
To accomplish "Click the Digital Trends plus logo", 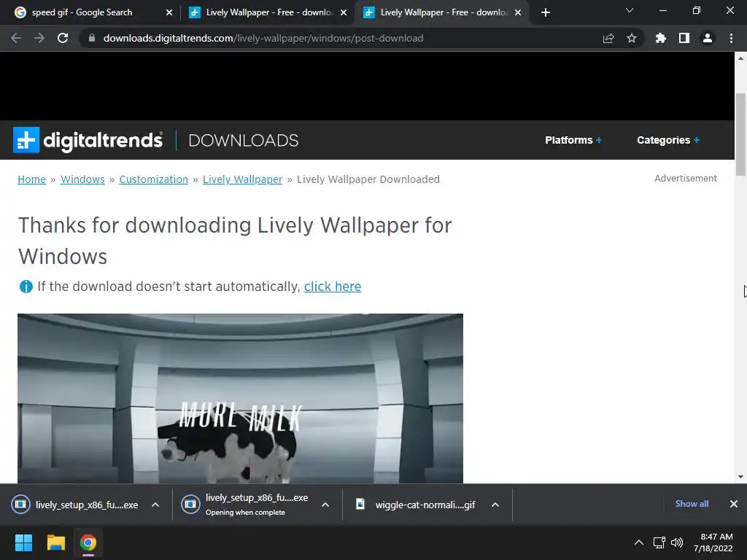I will 26,140.
